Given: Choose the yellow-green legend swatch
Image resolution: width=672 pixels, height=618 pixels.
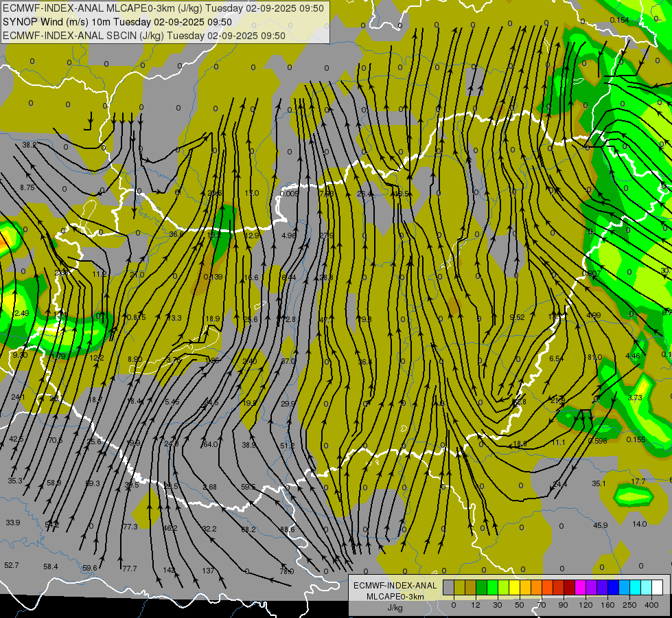Looking at the screenshot, I should tap(503, 588).
